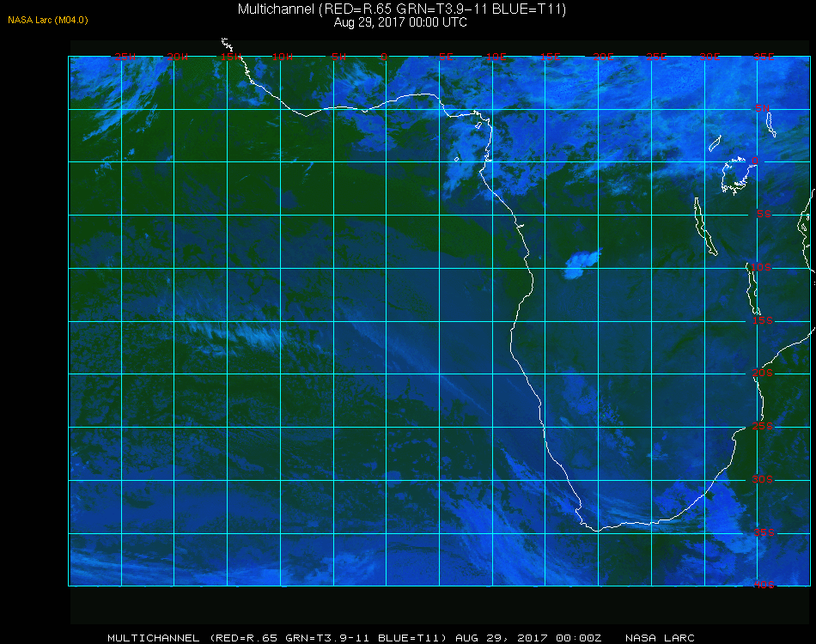Viewport: 816px width, 644px height.
Task: Click the 40S latitude label
Action: [x=764, y=585]
